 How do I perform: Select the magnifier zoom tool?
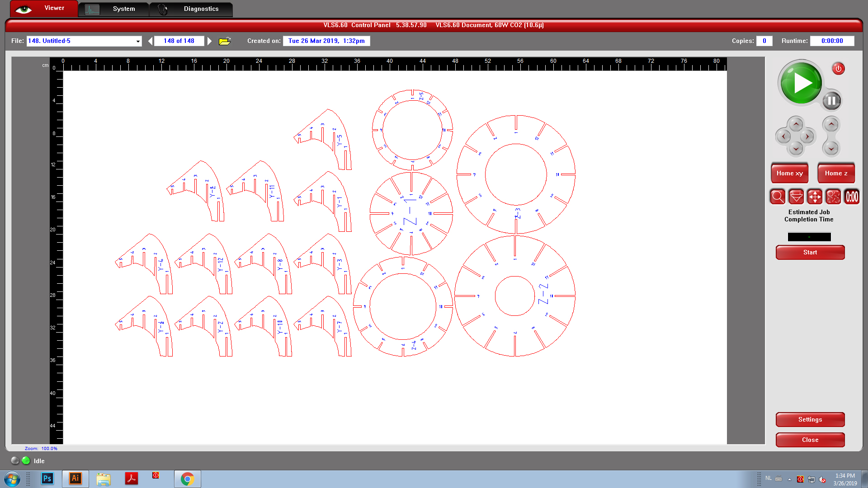[x=778, y=197]
